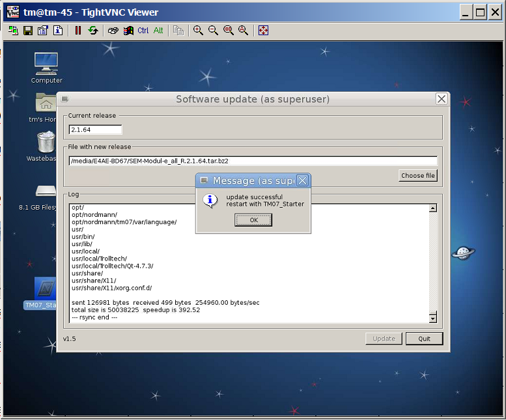Click the info icon in Message dialog
The height and width of the screenshot is (420, 506).
point(210,201)
